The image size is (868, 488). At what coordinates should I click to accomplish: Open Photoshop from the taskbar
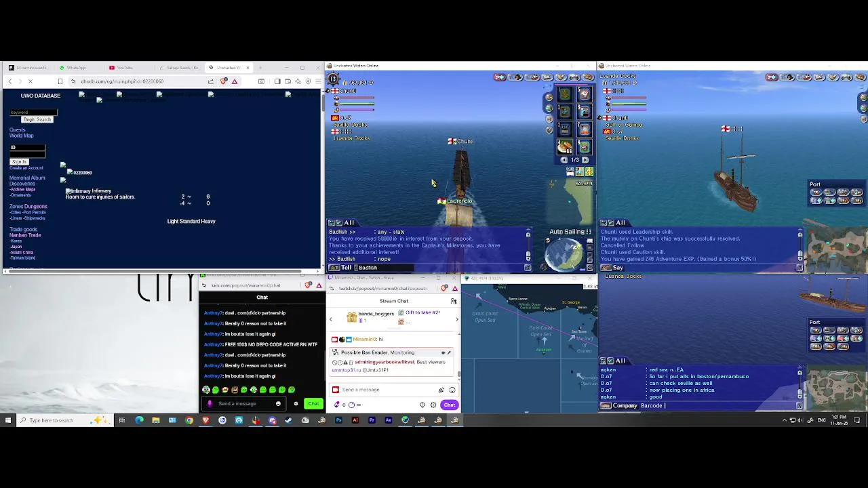[x=338, y=420]
